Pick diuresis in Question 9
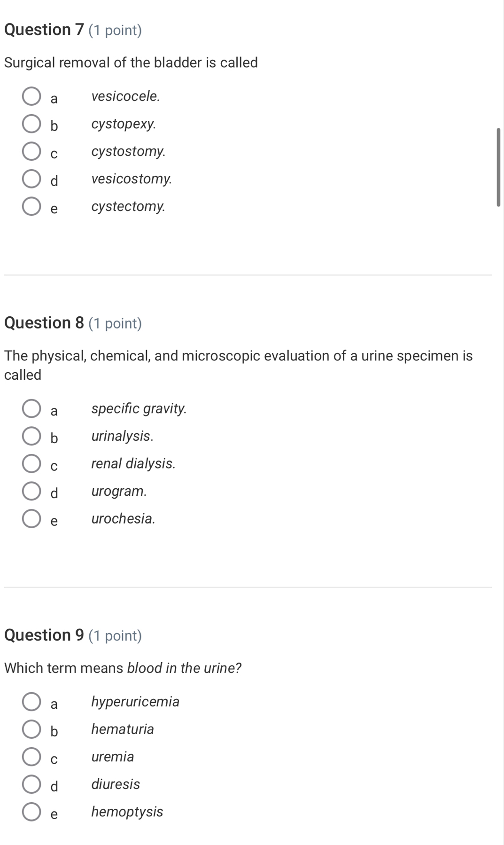 pos(31,784)
